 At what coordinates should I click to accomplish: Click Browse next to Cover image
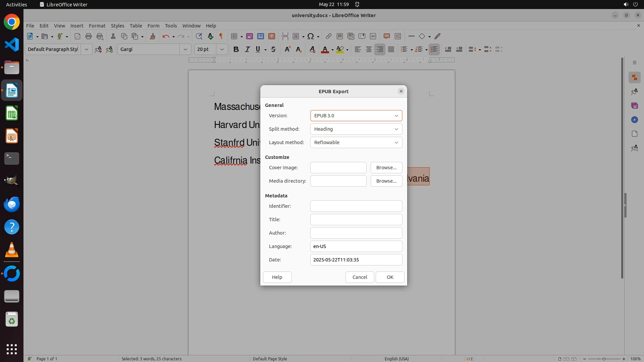point(386,168)
